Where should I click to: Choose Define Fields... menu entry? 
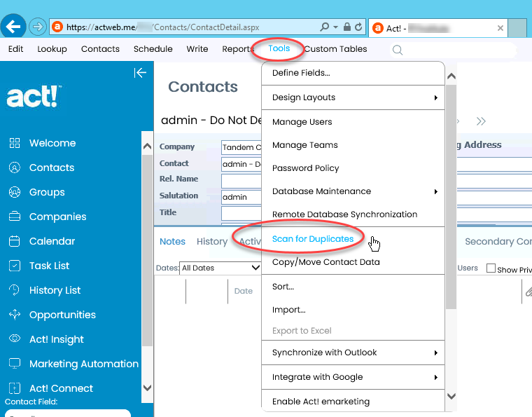[x=301, y=73]
